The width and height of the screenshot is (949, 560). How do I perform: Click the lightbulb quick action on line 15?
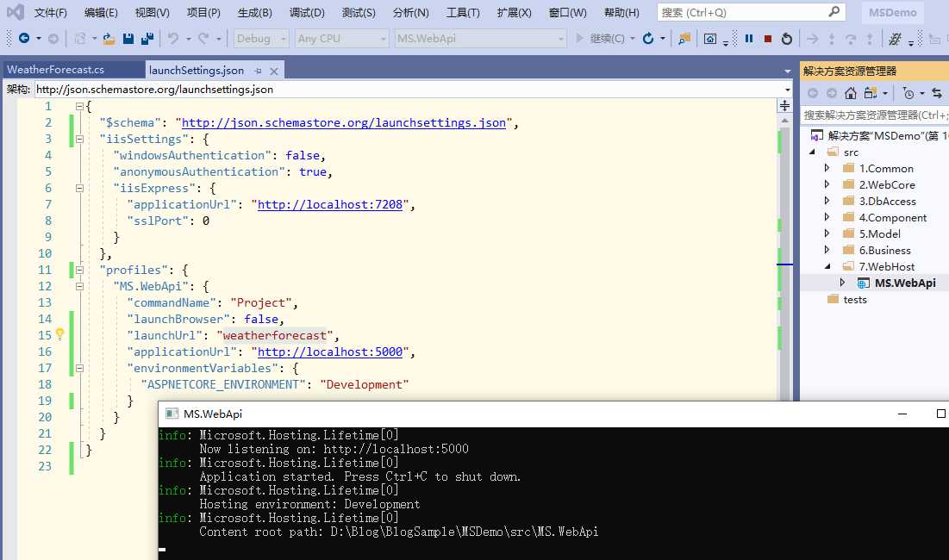point(60,333)
